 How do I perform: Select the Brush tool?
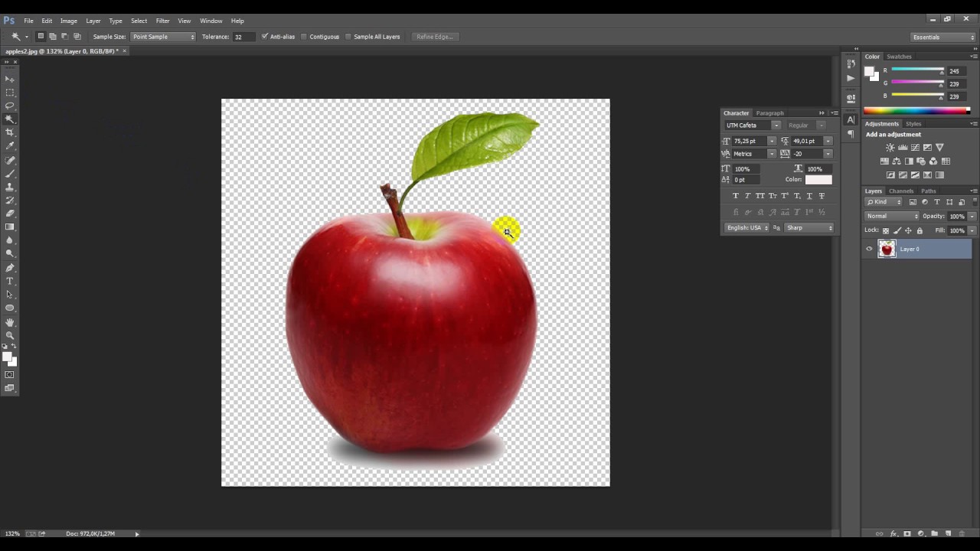[10, 173]
